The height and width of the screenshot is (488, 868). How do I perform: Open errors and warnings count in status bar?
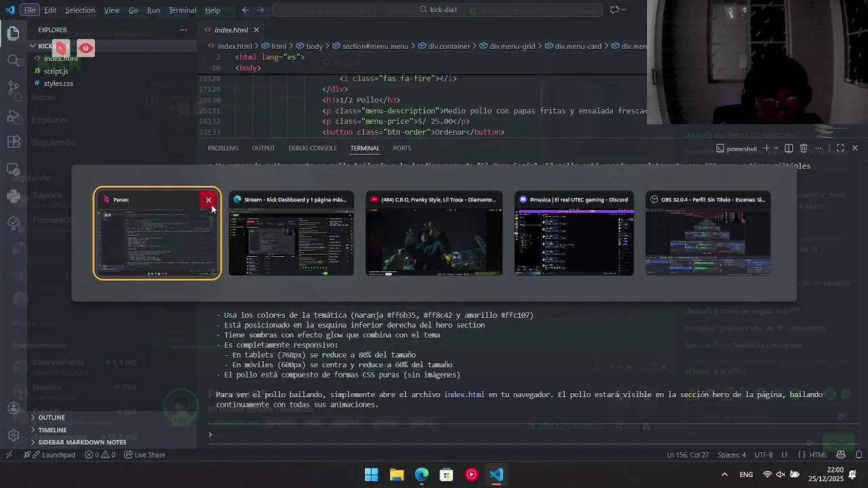click(99, 455)
